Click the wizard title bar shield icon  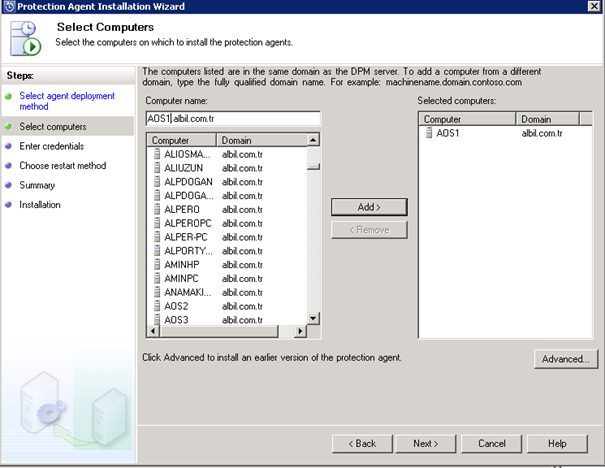(x=9, y=7)
